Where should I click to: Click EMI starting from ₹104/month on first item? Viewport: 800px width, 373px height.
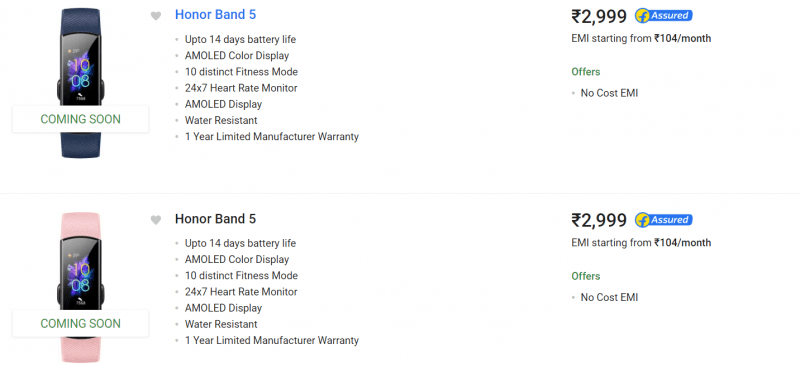click(x=641, y=38)
